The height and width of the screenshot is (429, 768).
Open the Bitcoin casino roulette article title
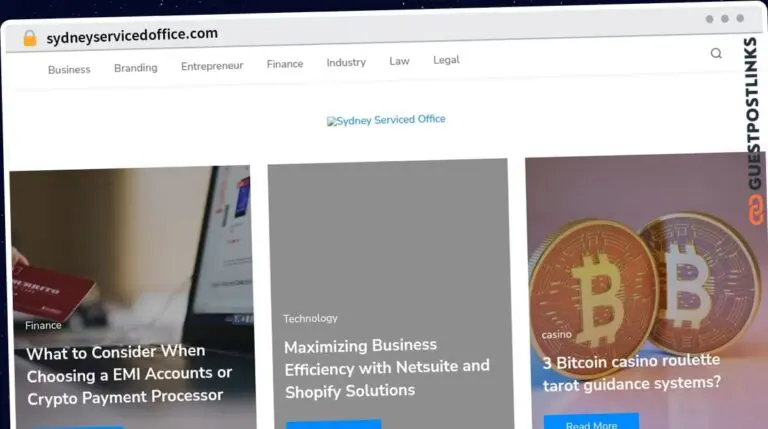click(x=631, y=373)
